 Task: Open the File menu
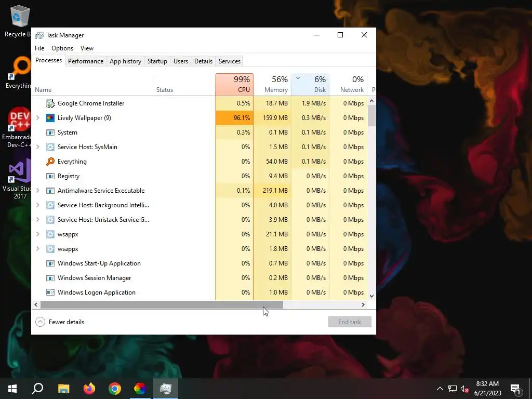point(39,48)
